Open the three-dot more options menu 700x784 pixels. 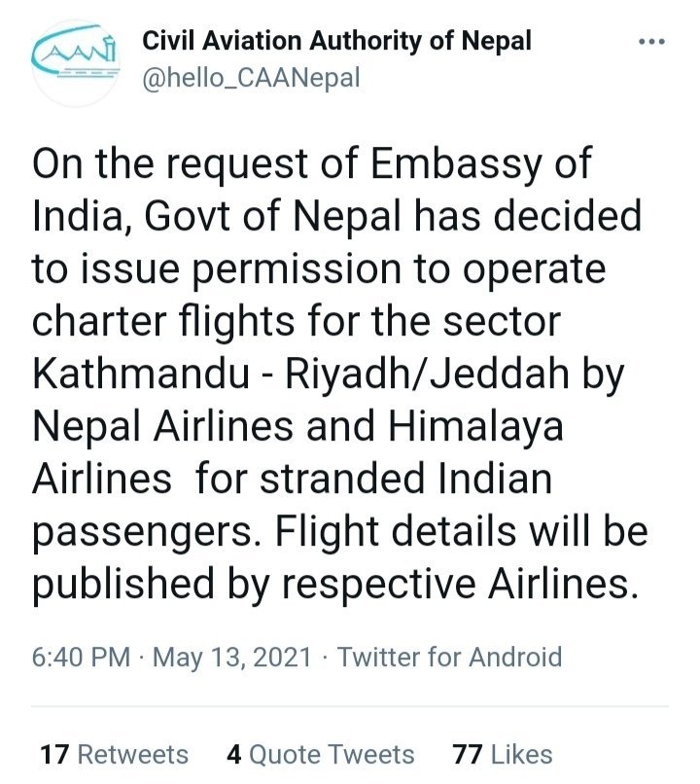(x=649, y=44)
